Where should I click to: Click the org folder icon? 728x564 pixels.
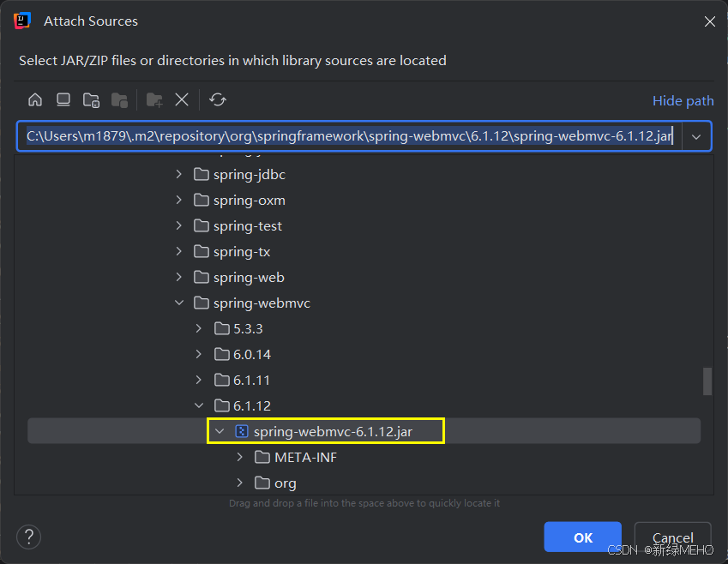click(262, 483)
